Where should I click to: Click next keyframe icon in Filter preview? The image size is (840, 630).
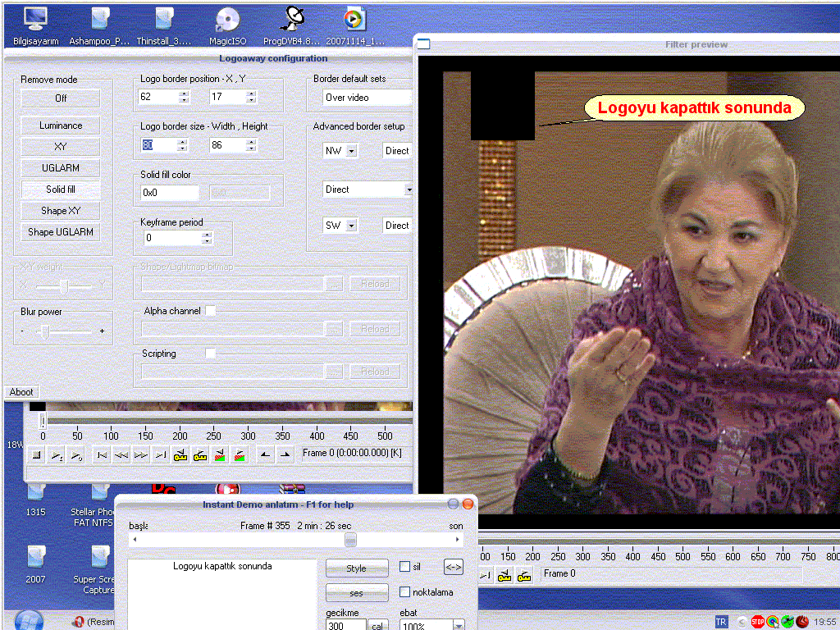click(x=524, y=575)
